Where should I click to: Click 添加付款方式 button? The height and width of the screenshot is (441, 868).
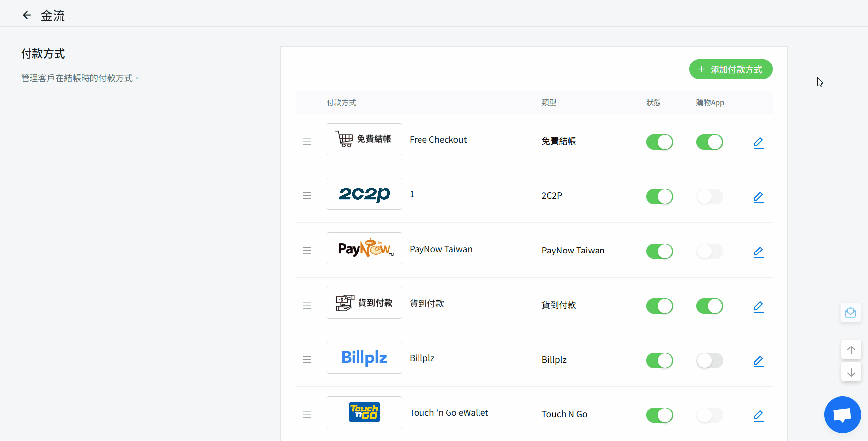point(730,69)
